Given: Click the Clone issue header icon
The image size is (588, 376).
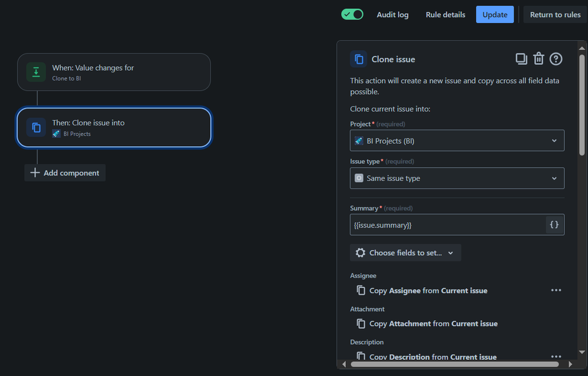Looking at the screenshot, I should coord(358,59).
